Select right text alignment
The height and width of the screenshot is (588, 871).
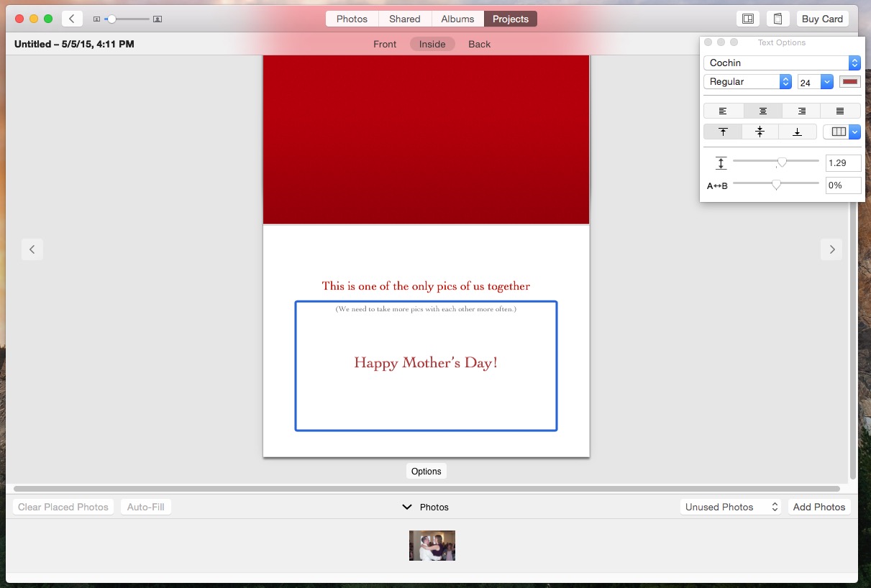pos(801,110)
